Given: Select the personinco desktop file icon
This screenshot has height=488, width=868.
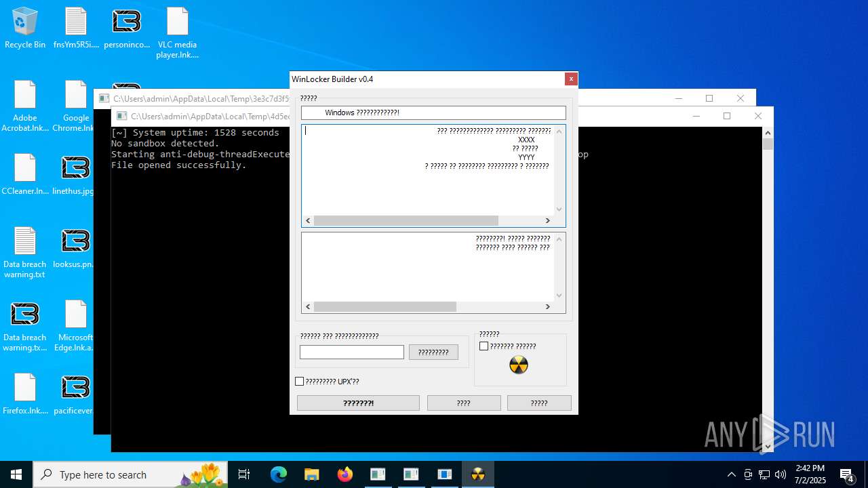Looking at the screenshot, I should coord(127,28).
